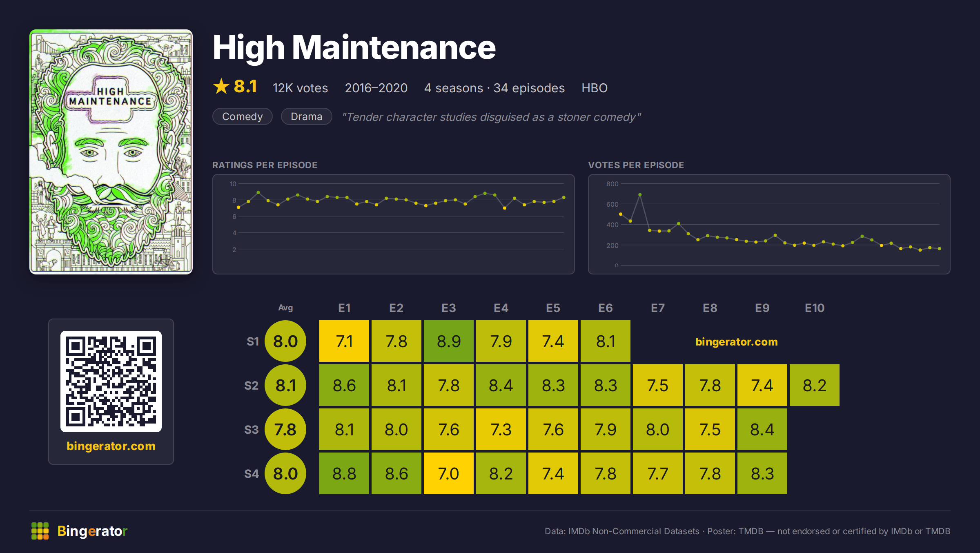Click the E5 column header

tap(553, 308)
